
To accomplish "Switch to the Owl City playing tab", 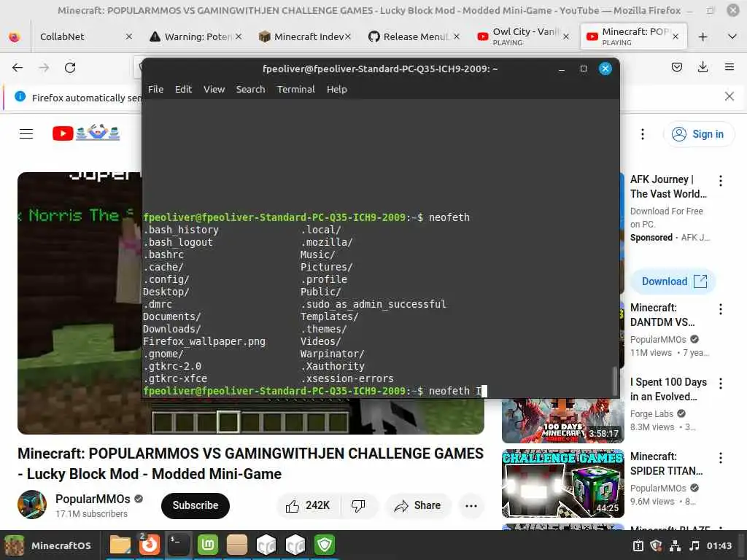I will pos(519,36).
